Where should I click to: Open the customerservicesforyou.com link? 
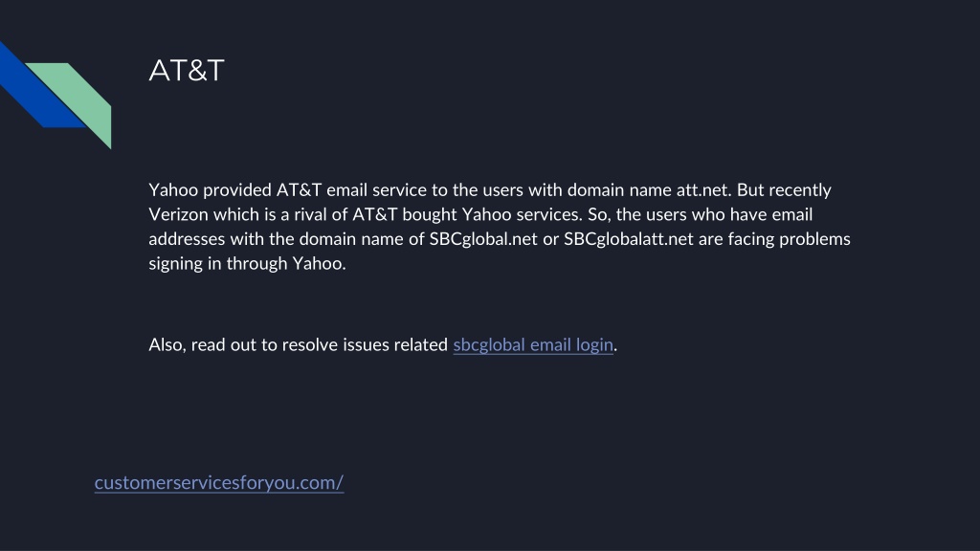[x=219, y=482]
